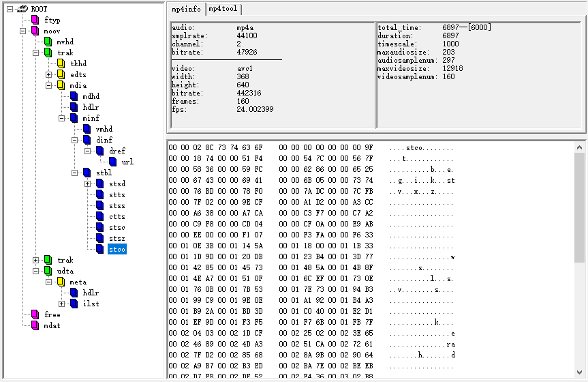Viewport: 588px width, 382px height.
Task: Select the hdlr label under meta
Action: click(91, 293)
